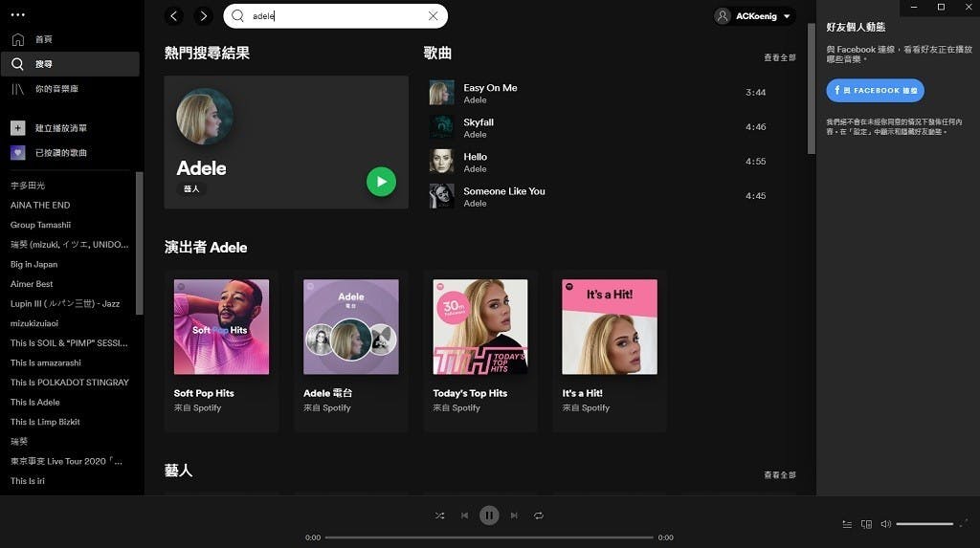Toggle shuffle playback
Image resolution: width=980 pixels, height=548 pixels.
click(439, 515)
